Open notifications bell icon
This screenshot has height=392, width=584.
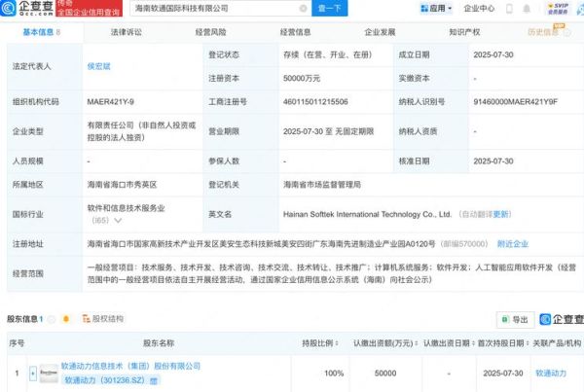[x=527, y=9]
